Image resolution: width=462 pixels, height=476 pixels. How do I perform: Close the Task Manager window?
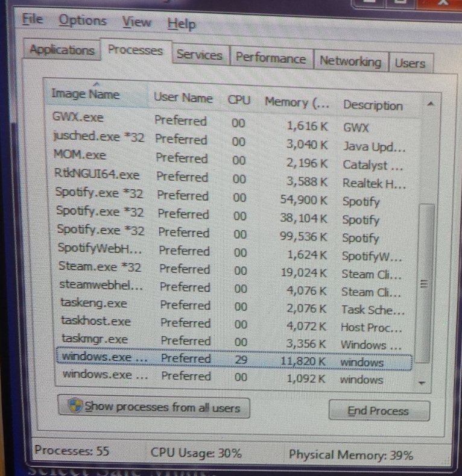(443, 2)
